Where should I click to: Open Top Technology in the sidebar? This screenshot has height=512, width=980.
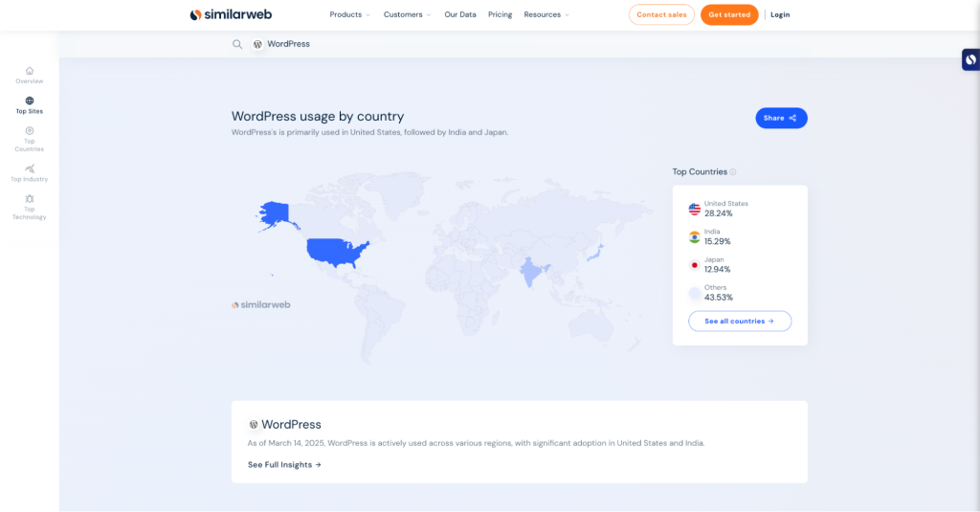coord(30,208)
